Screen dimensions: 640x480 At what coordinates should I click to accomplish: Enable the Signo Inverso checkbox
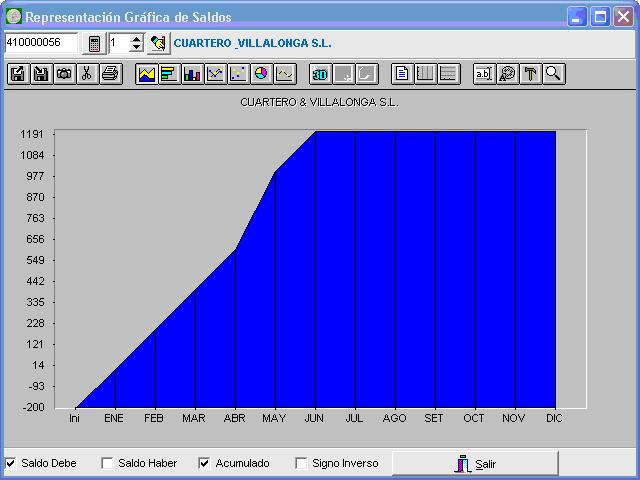click(301, 463)
